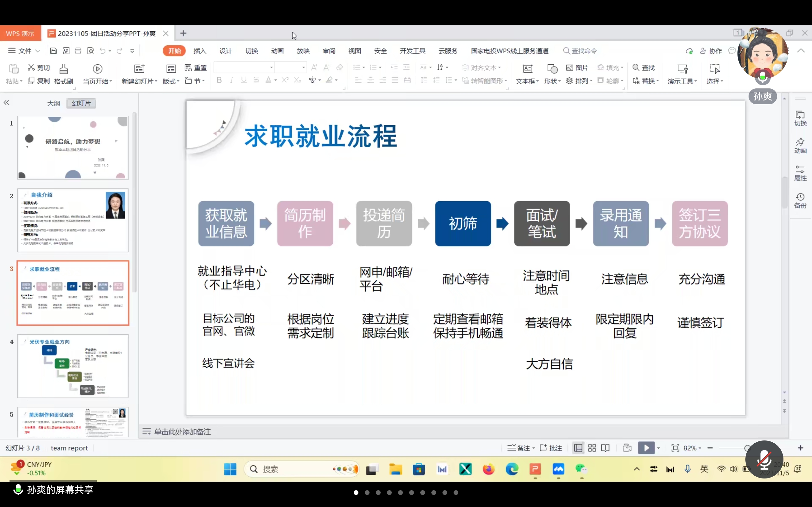Image resolution: width=812 pixels, height=507 pixels.
Task: Toggle the Notes (备注) pane in status bar
Action: click(x=519, y=448)
